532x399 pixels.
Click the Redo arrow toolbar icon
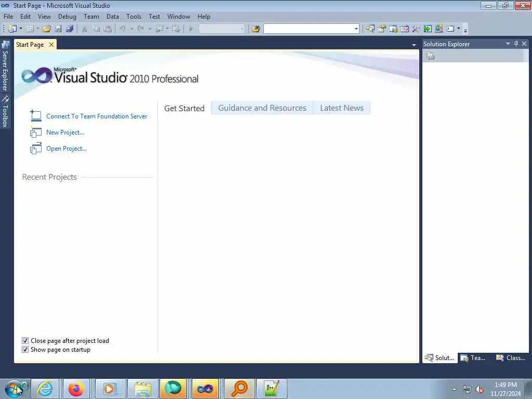click(140, 29)
